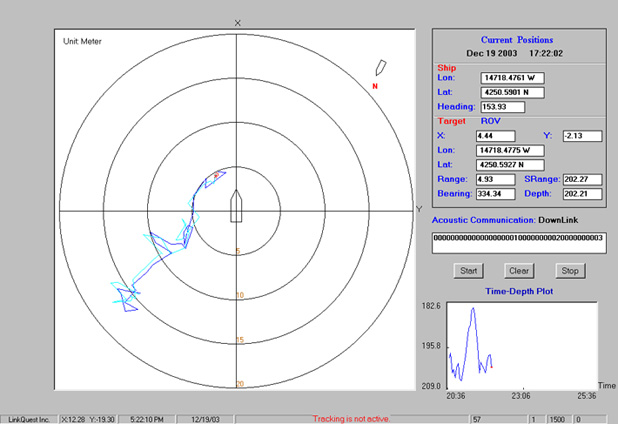The image size is (618, 424).
Task: Click the ship icon at plot center
Action: tap(237, 207)
